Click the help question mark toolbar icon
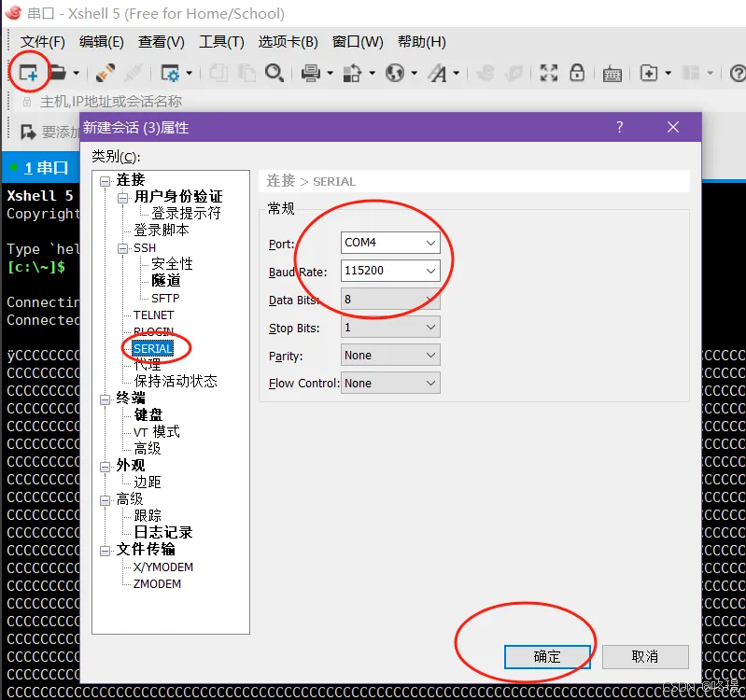 (738, 73)
